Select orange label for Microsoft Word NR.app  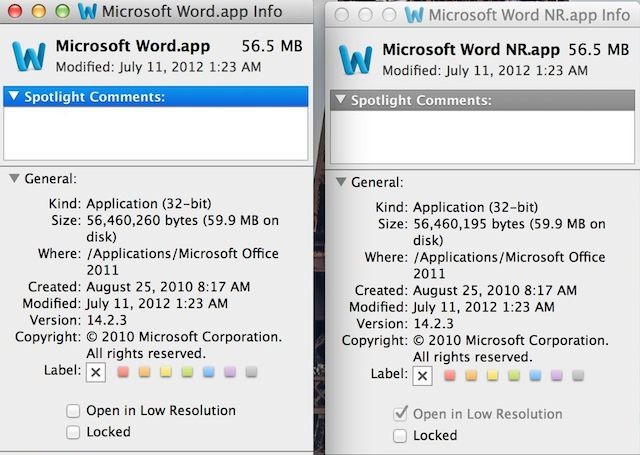(x=471, y=375)
